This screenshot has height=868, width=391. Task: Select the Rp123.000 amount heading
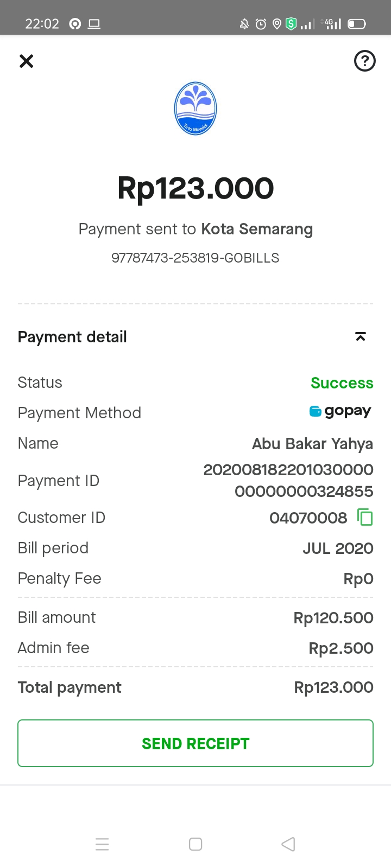coord(195,188)
